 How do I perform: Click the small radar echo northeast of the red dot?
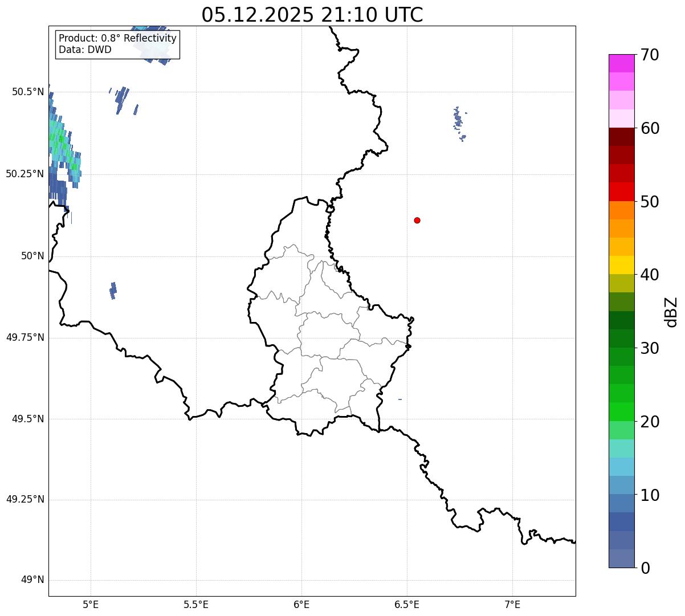coord(459,123)
